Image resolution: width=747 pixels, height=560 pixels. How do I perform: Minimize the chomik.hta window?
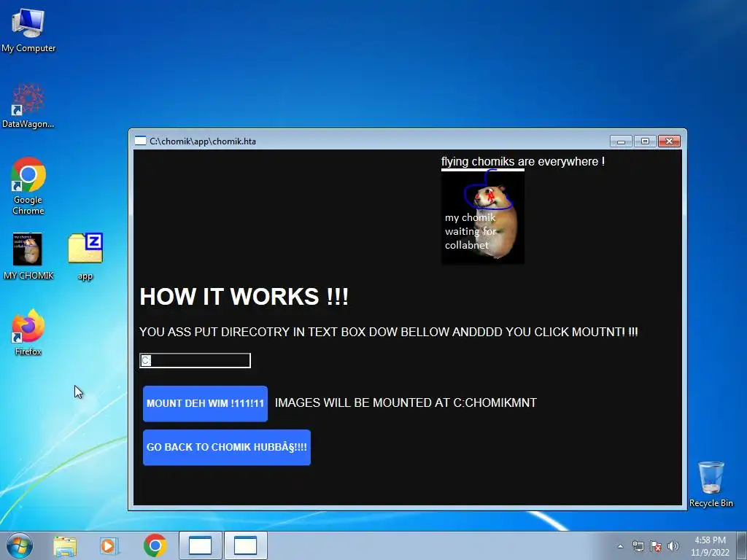[621, 141]
